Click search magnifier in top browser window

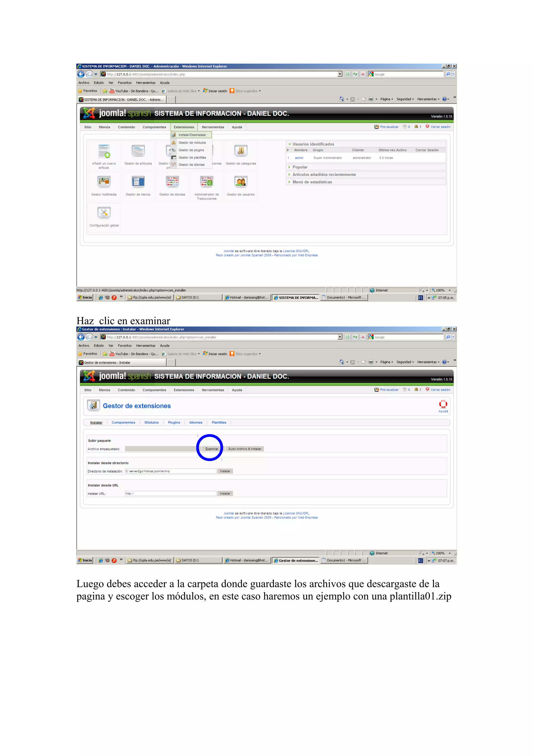(x=448, y=74)
